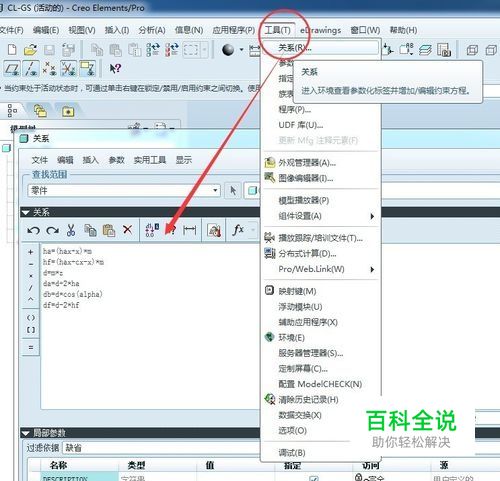Screen dimensions: 500x481
Task: Insert caret exponent operator in relations editor
Action: [x=31, y=299]
